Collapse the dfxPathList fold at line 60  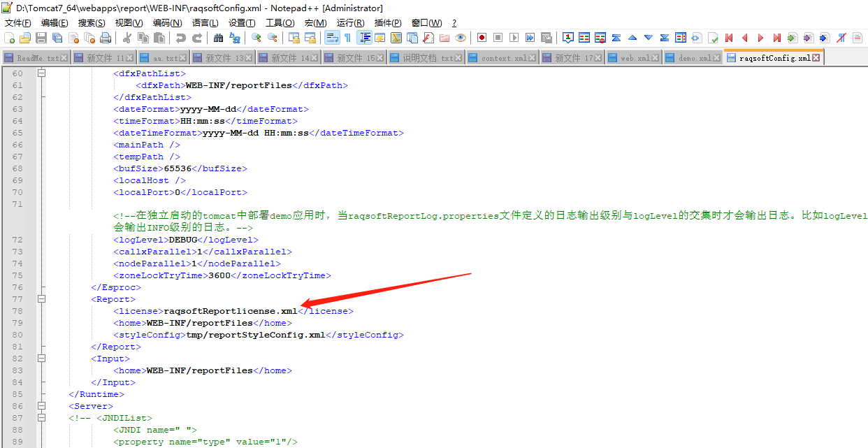[41, 73]
